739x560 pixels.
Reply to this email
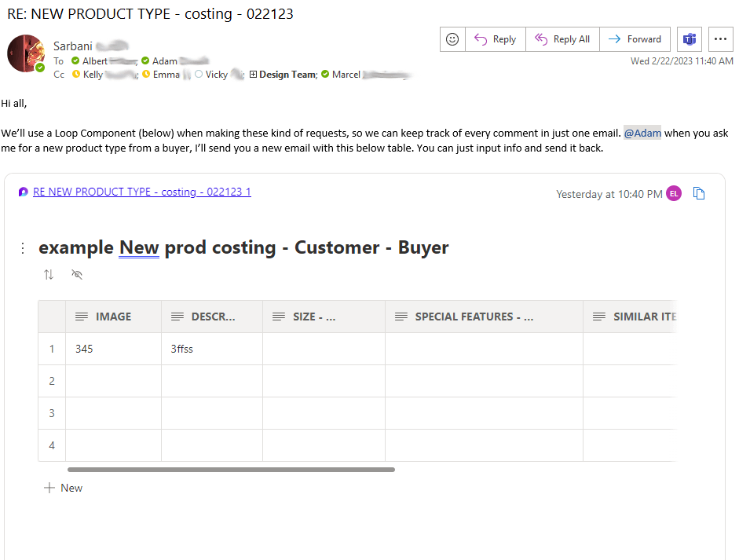(496, 39)
